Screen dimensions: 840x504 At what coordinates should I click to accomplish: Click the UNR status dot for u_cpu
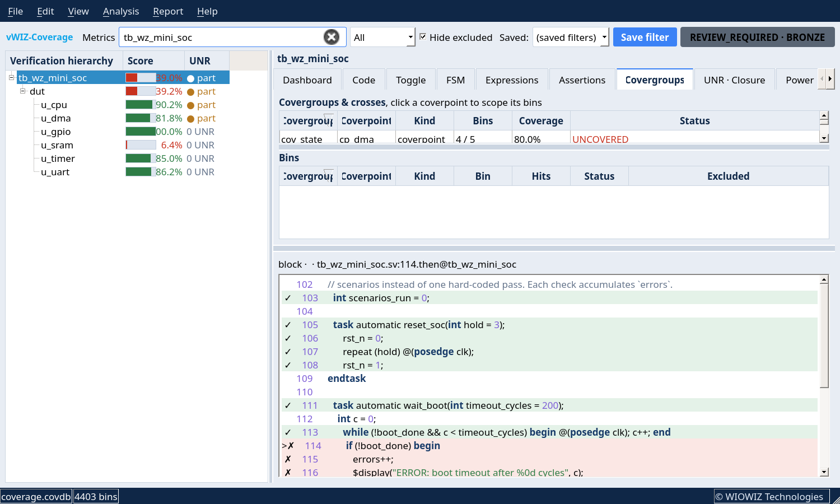point(190,105)
